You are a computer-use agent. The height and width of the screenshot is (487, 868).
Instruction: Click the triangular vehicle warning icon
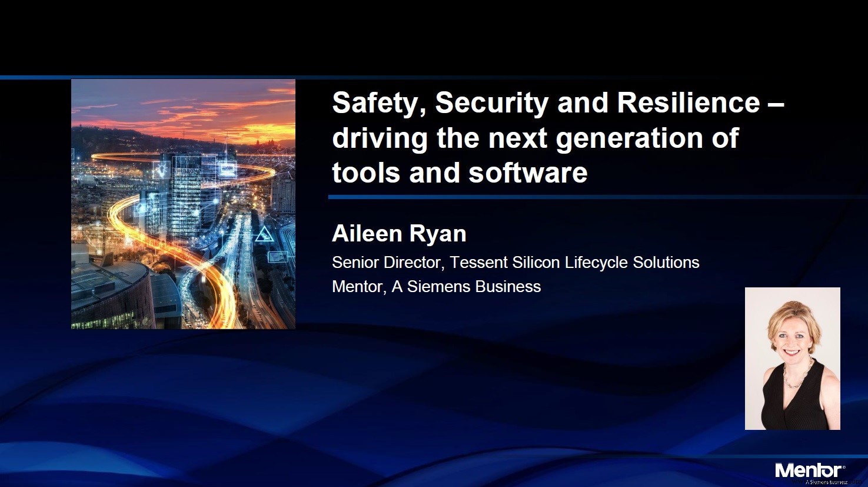pyautogui.click(x=263, y=236)
